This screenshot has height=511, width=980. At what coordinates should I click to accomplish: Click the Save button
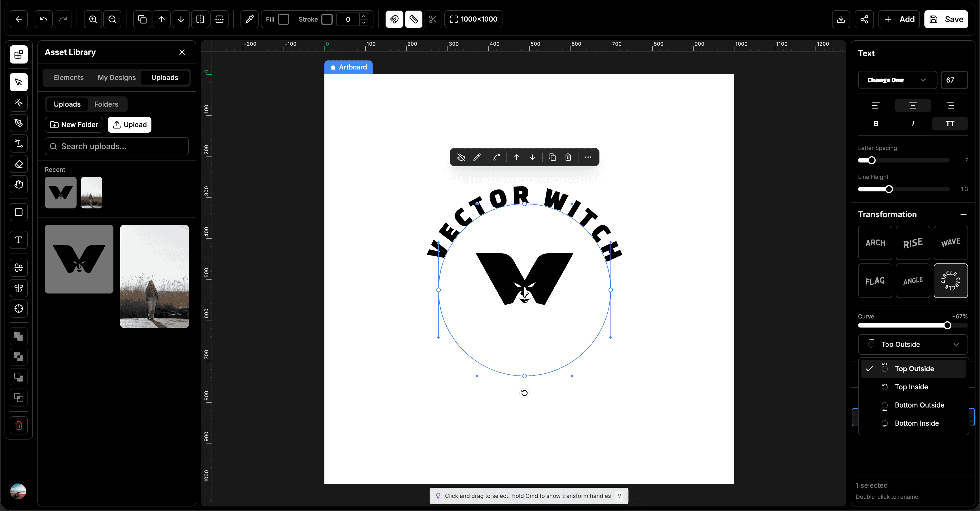(x=946, y=19)
